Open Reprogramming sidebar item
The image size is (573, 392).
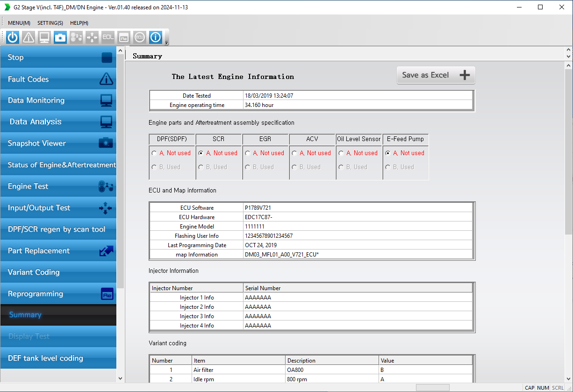[x=58, y=294]
